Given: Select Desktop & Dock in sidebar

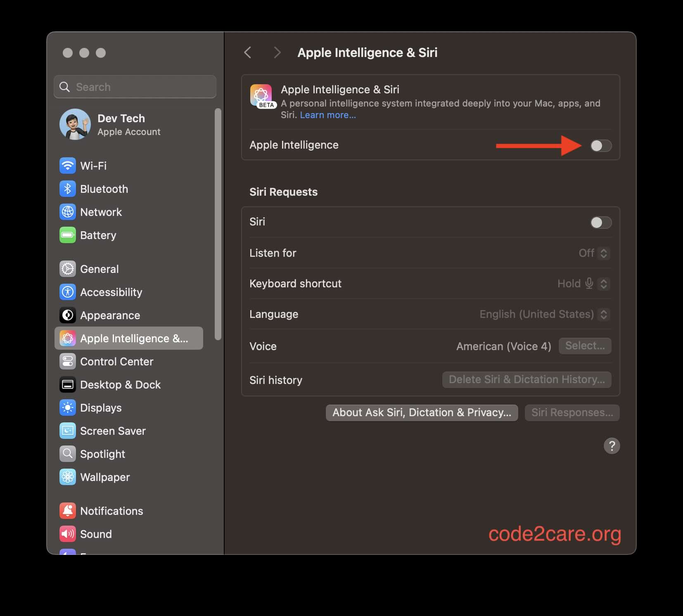Looking at the screenshot, I should pos(120,385).
